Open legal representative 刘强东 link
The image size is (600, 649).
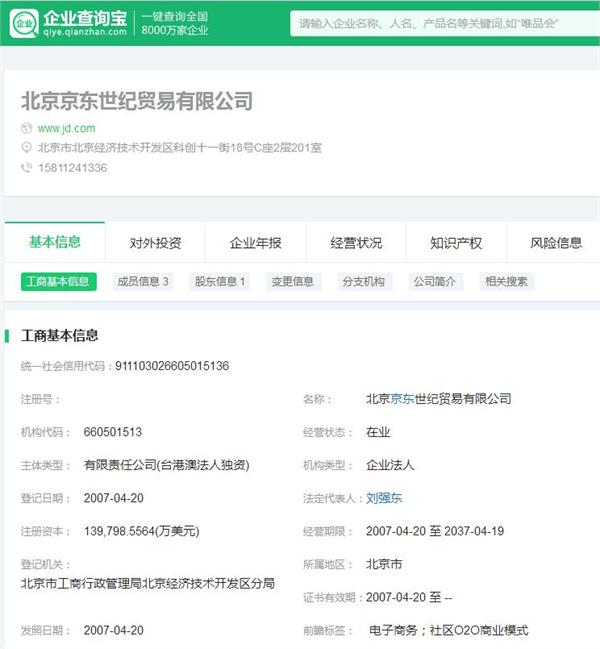(384, 498)
